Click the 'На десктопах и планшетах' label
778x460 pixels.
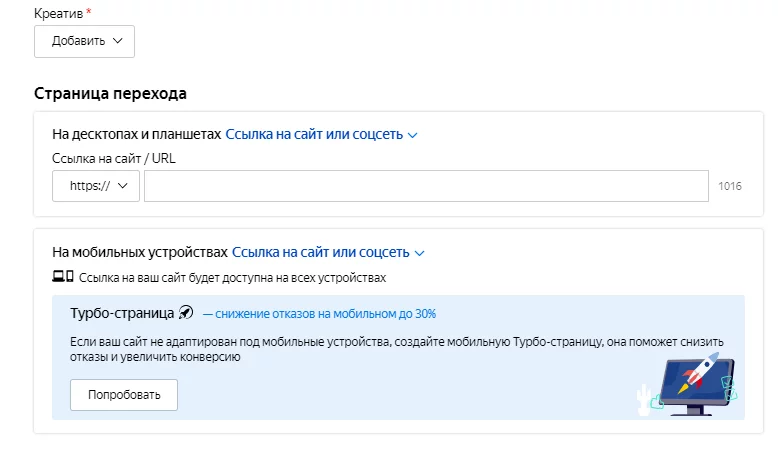136,134
